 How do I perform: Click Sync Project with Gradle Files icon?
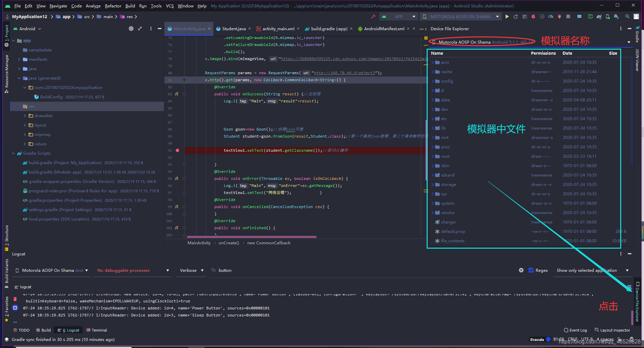[x=599, y=16]
